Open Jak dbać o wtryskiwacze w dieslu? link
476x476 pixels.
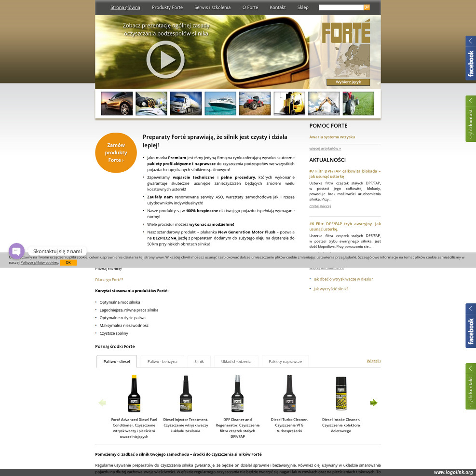(343, 279)
